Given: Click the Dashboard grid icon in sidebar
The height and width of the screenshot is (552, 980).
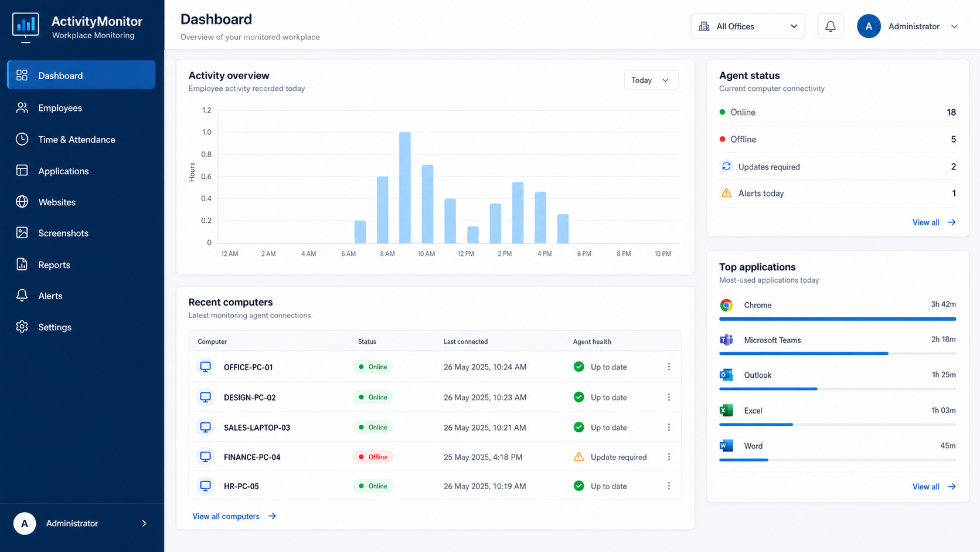Looking at the screenshot, I should 22,75.
